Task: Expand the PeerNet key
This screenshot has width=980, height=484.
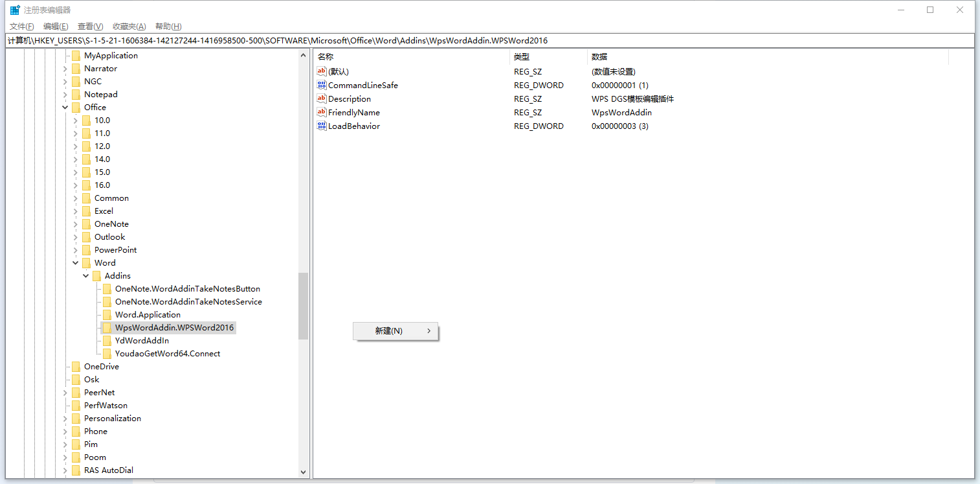Action: [x=65, y=393]
